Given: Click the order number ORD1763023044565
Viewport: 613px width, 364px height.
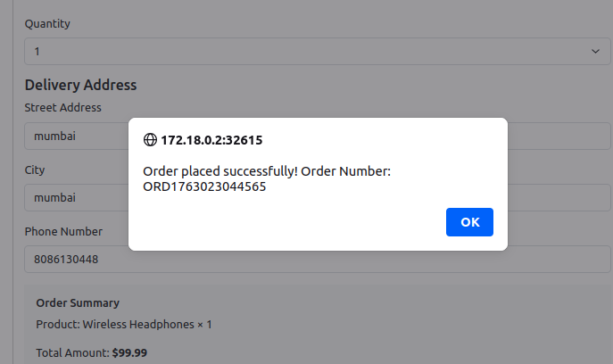Looking at the screenshot, I should coord(204,187).
